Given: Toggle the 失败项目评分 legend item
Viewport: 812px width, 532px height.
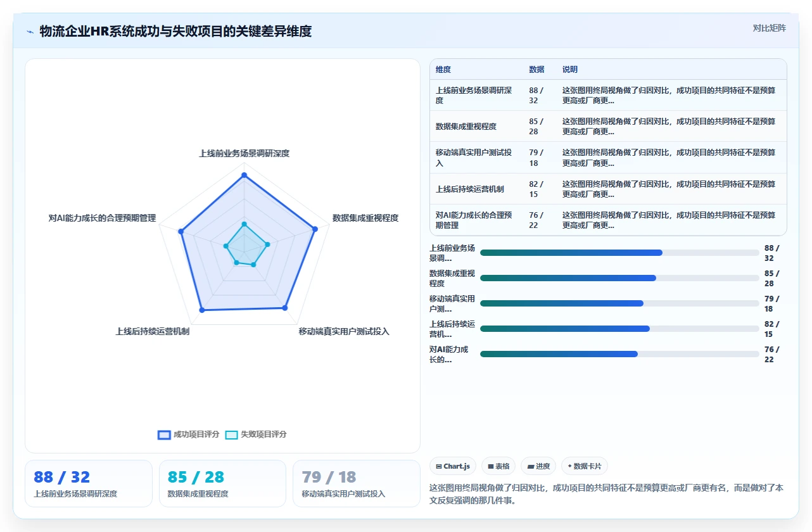Looking at the screenshot, I should [x=256, y=434].
